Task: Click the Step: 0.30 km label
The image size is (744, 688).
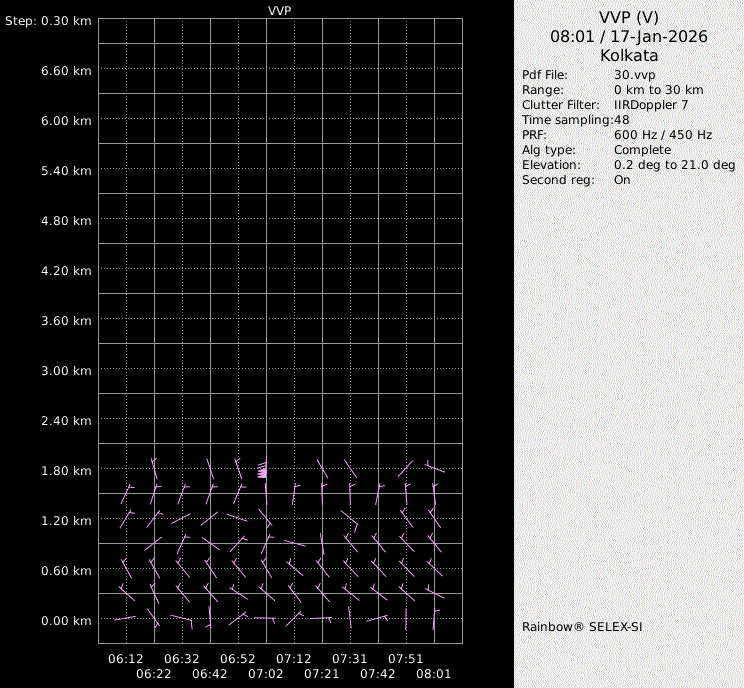Action: [48, 21]
